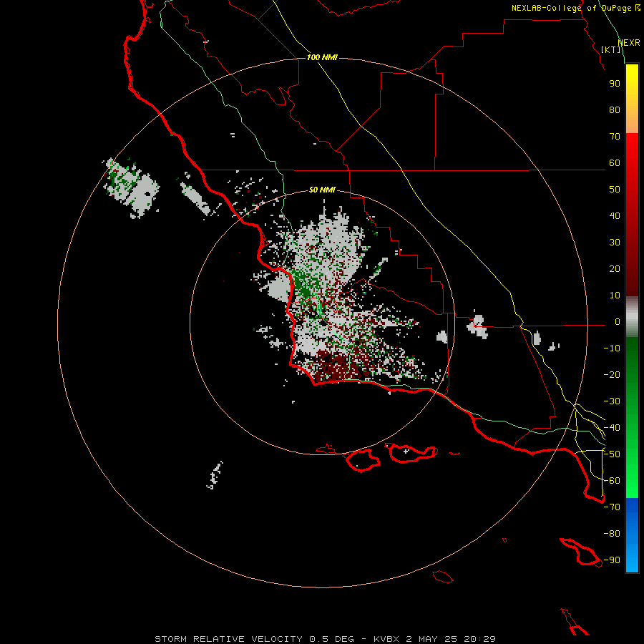
Task: Click the 30 value on velocity scale
Action: [615, 243]
